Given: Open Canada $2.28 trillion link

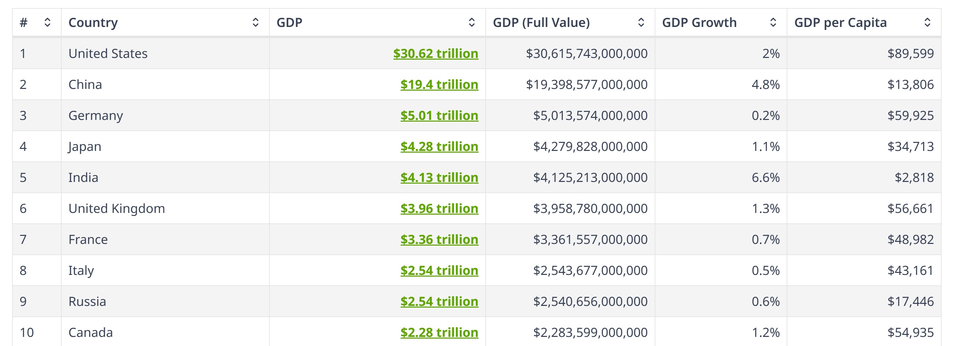Looking at the screenshot, I should coord(439,333).
